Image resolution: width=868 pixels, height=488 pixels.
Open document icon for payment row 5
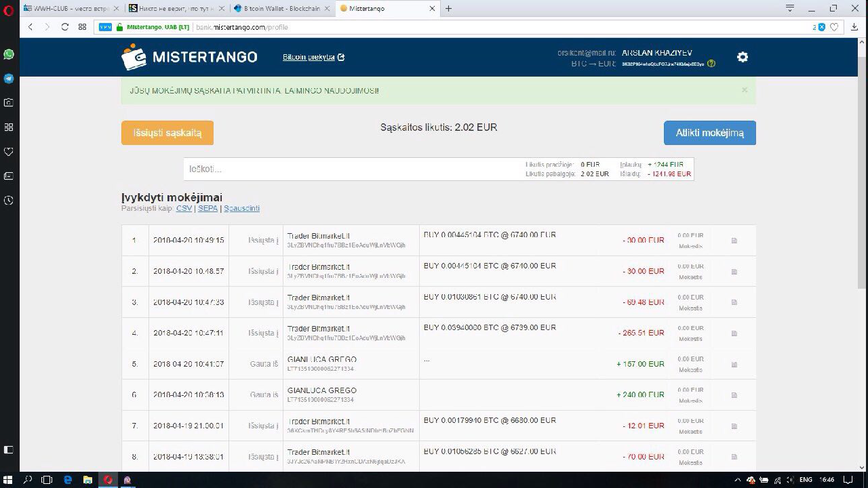click(x=734, y=365)
